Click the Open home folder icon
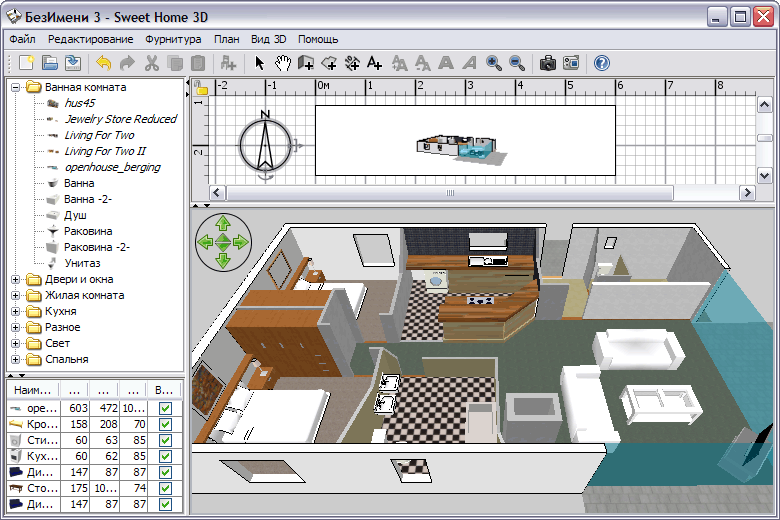The width and height of the screenshot is (780, 520). (x=50, y=63)
